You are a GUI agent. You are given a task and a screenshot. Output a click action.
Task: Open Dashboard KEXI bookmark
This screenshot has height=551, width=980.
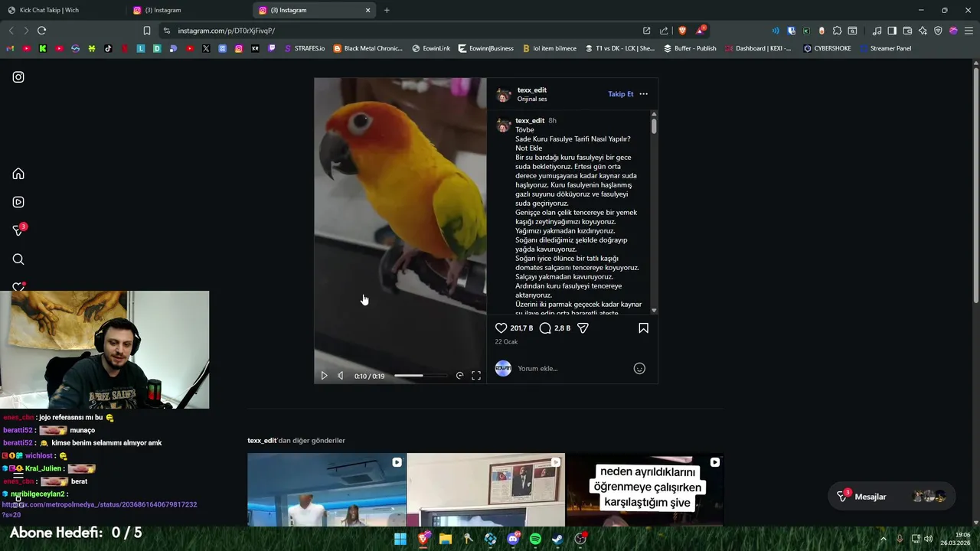pos(758,48)
